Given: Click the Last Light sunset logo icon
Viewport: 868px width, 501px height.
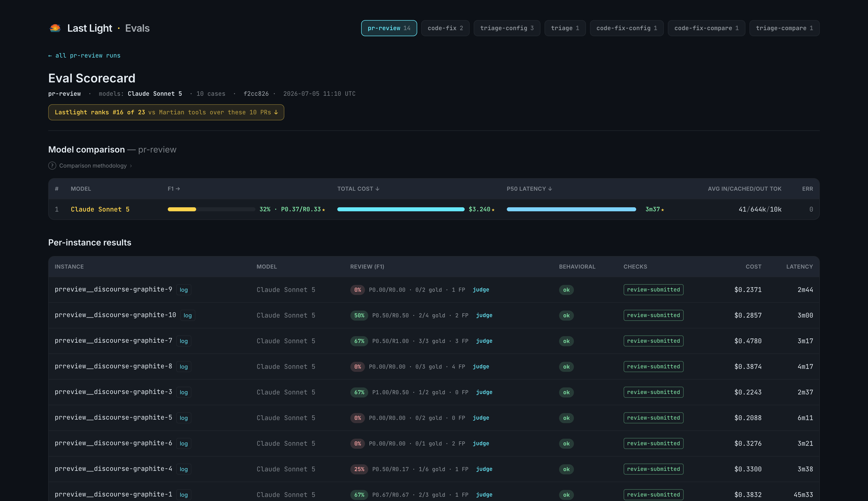Looking at the screenshot, I should (55, 28).
